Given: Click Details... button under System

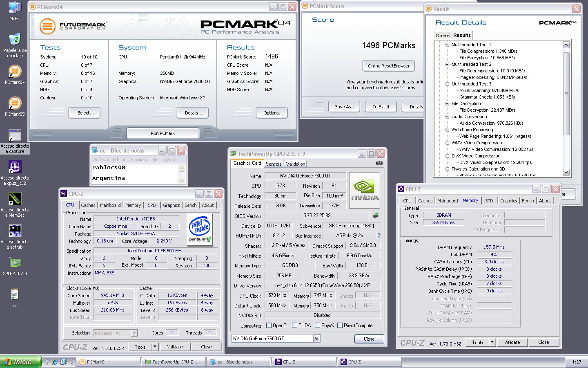Looking at the screenshot, I should (193, 113).
